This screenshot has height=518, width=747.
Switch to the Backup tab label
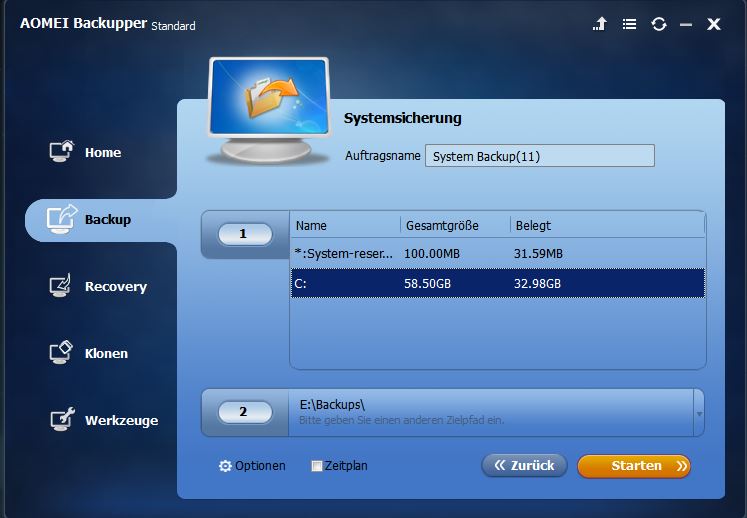pos(108,219)
